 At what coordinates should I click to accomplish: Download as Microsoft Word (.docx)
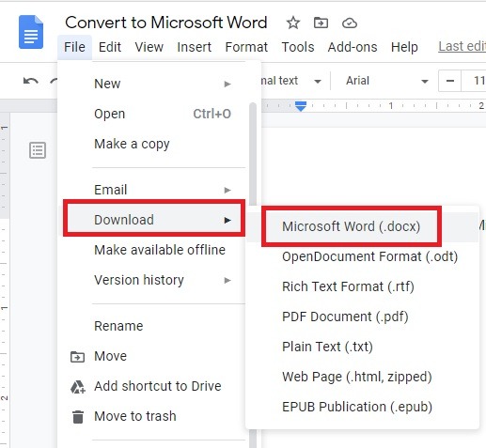pyautogui.click(x=362, y=226)
